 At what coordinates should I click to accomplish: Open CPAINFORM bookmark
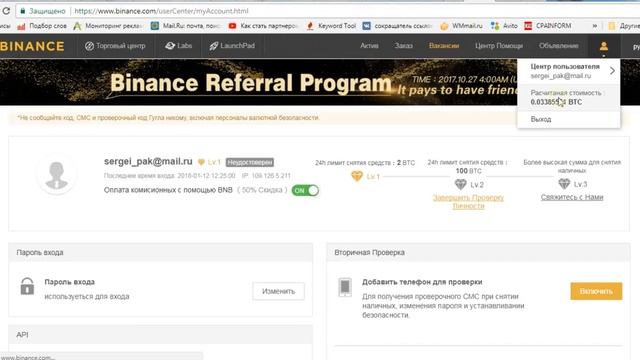click(548, 26)
